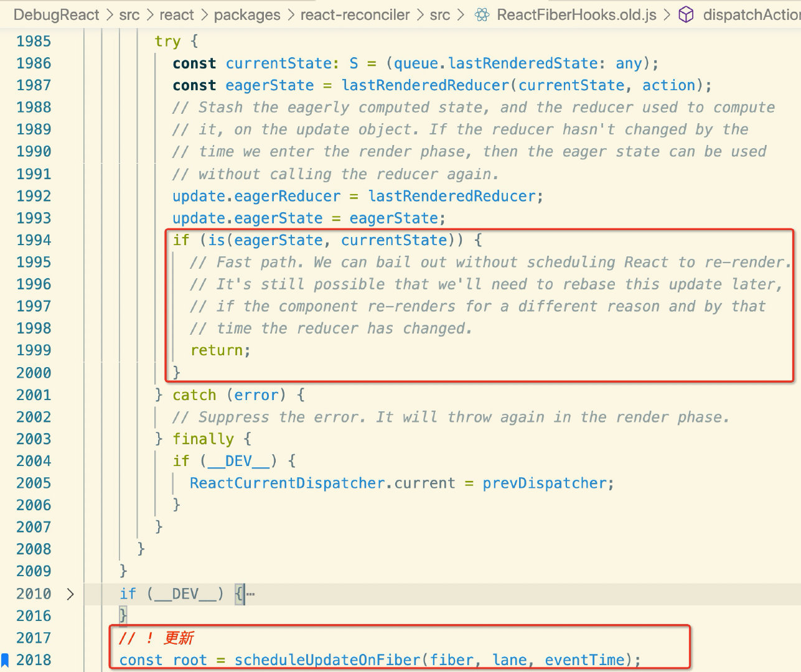Screen dimensions: 801x672
Task: Click the try keyword on line 1985
Action: (x=167, y=41)
